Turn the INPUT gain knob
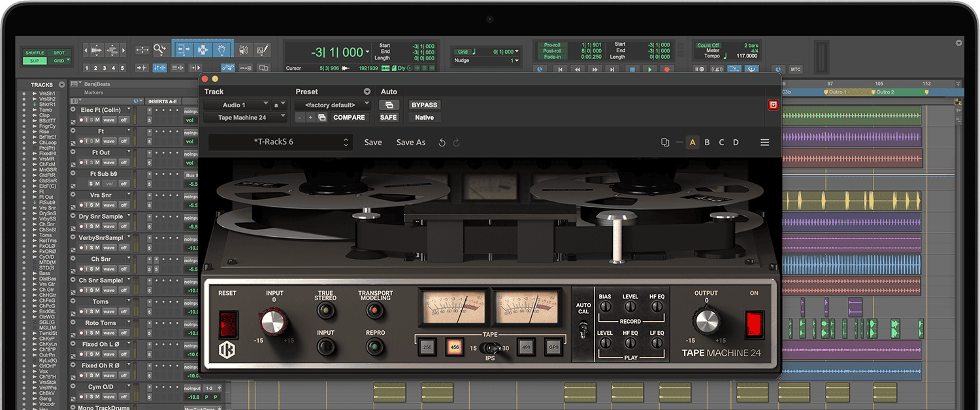Screen dimensions: 980x410 click(273, 322)
